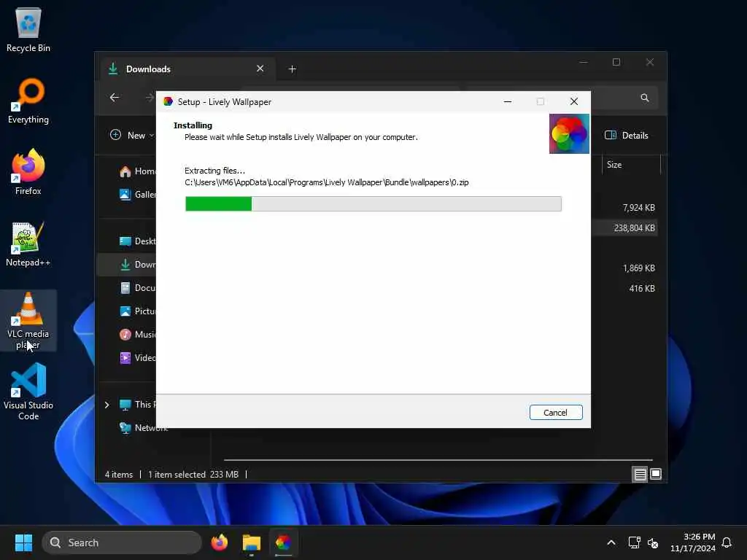Close the Setup - Lively Wallpaper window
This screenshot has height=560, width=747.
pos(573,101)
